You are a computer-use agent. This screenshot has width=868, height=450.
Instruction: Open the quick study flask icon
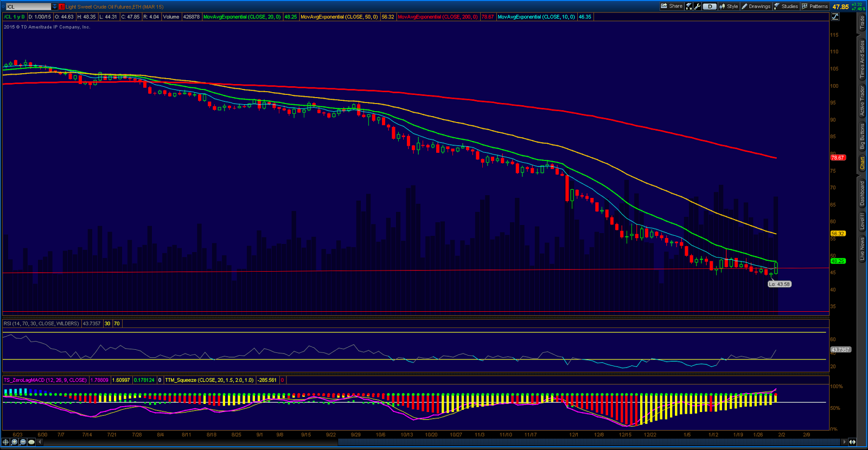689,7
